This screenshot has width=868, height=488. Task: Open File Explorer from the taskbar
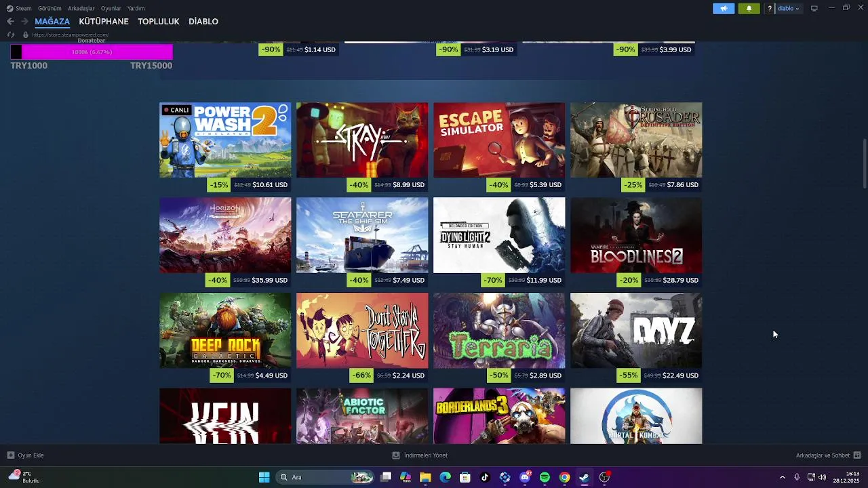pyautogui.click(x=425, y=477)
